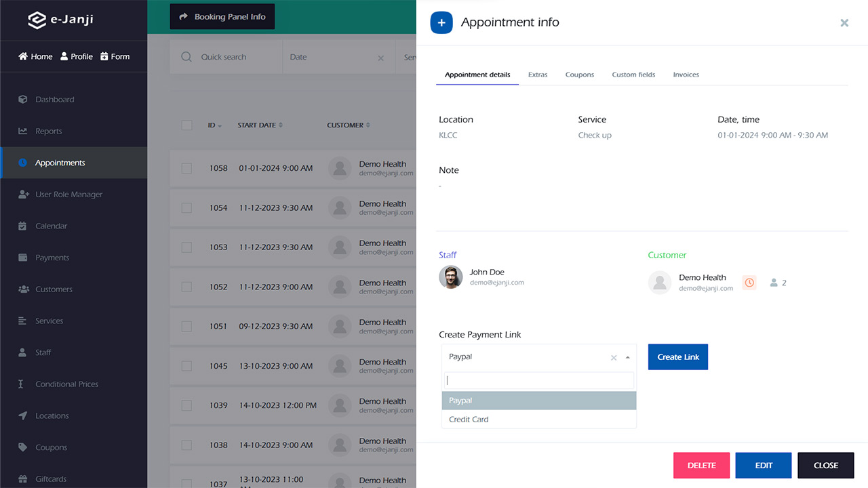Click the blue EDIT button
The height and width of the screenshot is (488, 868).
[764, 466]
